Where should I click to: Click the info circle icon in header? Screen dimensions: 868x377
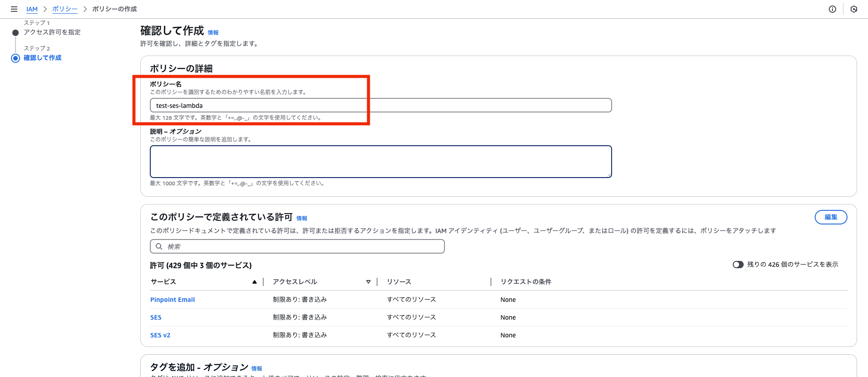(832, 9)
